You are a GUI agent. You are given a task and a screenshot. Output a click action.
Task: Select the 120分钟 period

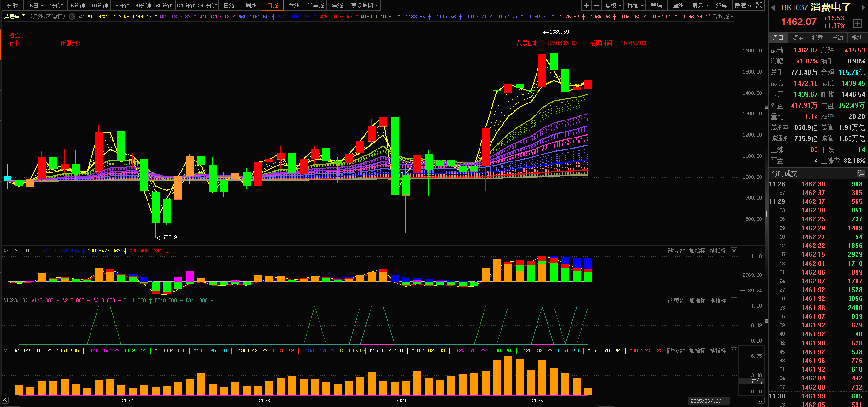pyautogui.click(x=186, y=6)
